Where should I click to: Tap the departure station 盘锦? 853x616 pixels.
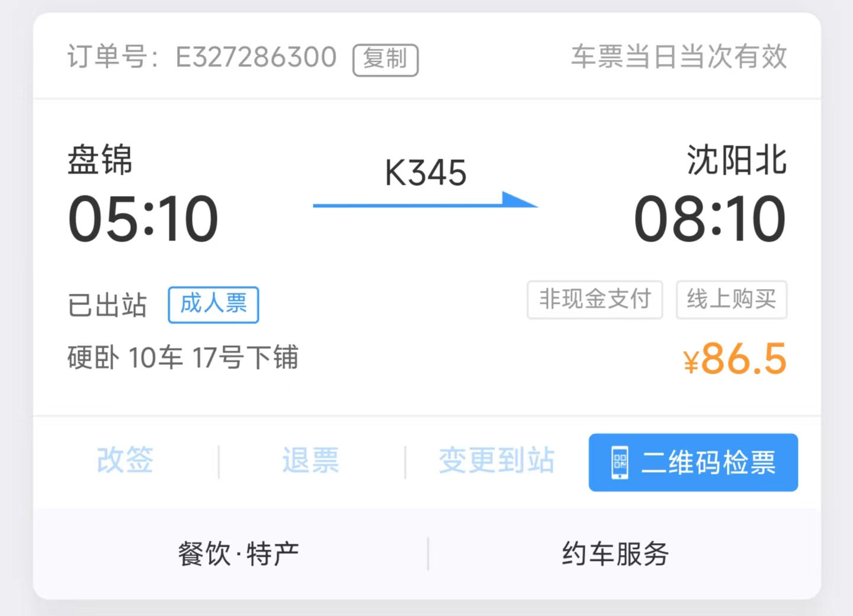(100, 160)
